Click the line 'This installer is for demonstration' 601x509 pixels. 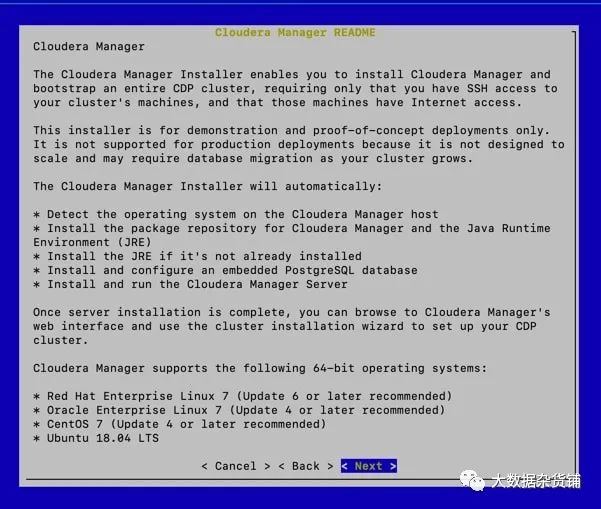[x=292, y=130]
